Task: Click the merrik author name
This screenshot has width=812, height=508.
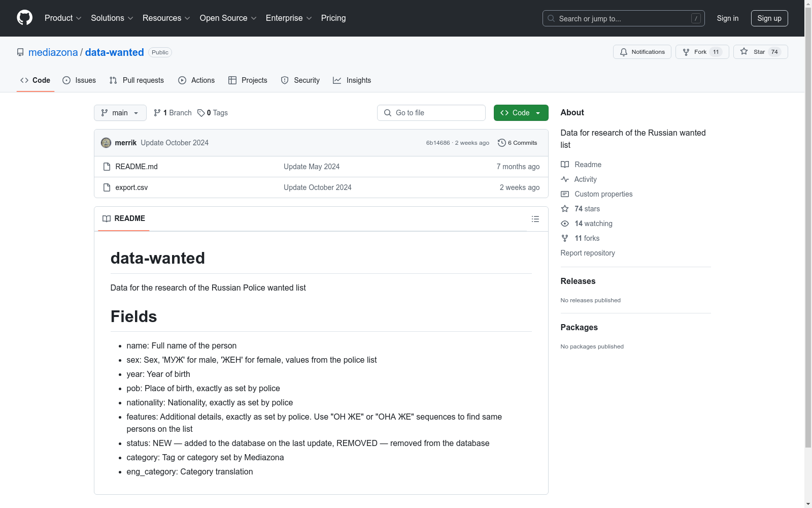Action: tap(126, 143)
